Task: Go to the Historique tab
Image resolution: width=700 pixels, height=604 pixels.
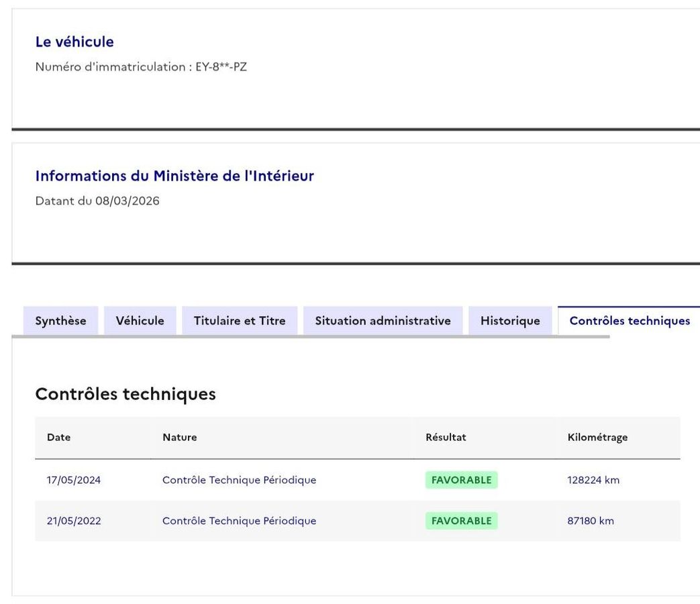Action: pyautogui.click(x=510, y=321)
